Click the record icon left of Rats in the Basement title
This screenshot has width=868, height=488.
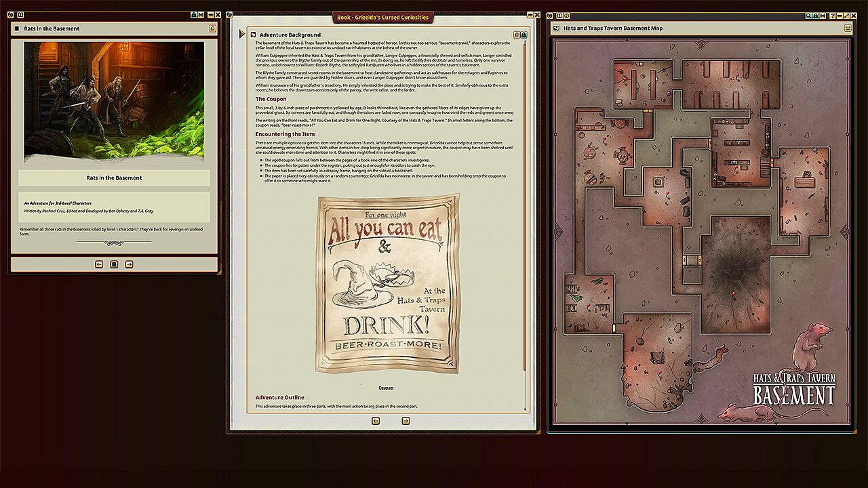point(17,28)
